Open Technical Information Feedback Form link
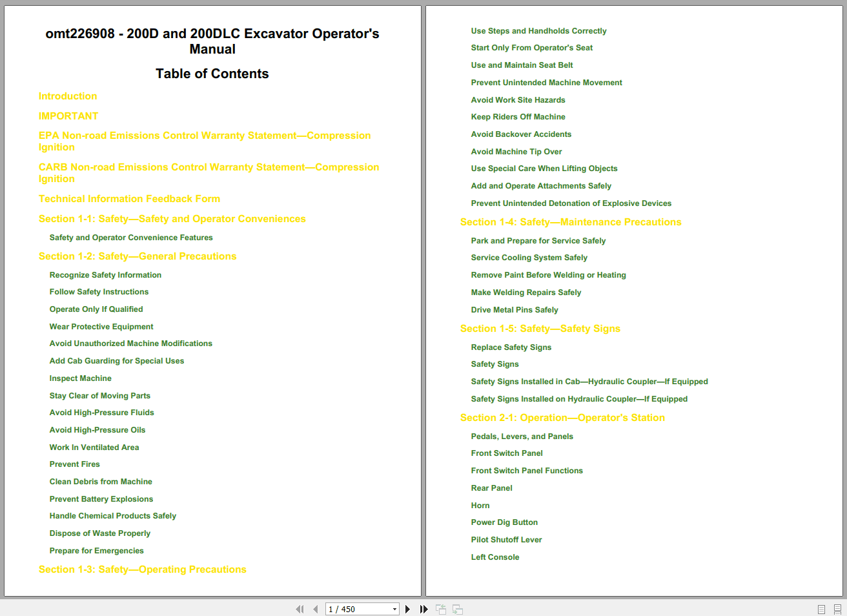The image size is (847, 616). [x=129, y=199]
